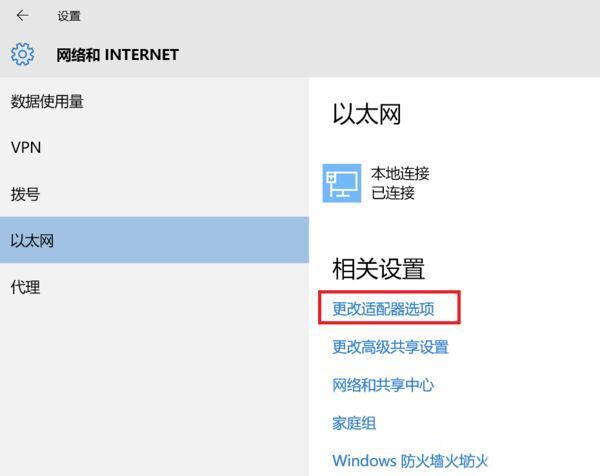Open 数据使用量 in the sidebar

pos(46,101)
